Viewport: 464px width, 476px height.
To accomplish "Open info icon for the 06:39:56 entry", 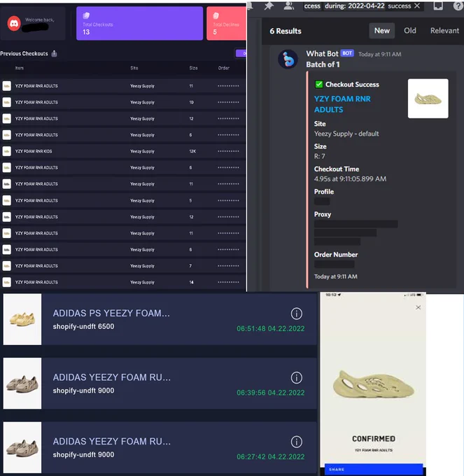I will (297, 378).
